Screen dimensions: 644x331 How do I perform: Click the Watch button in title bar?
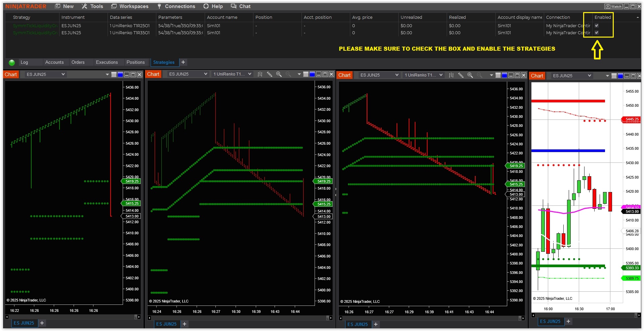pos(613,6)
